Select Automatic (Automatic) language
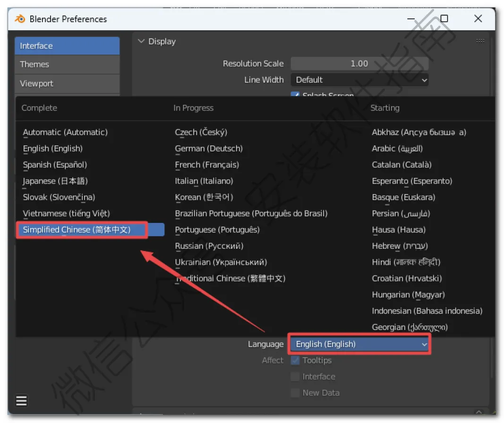 click(x=65, y=132)
